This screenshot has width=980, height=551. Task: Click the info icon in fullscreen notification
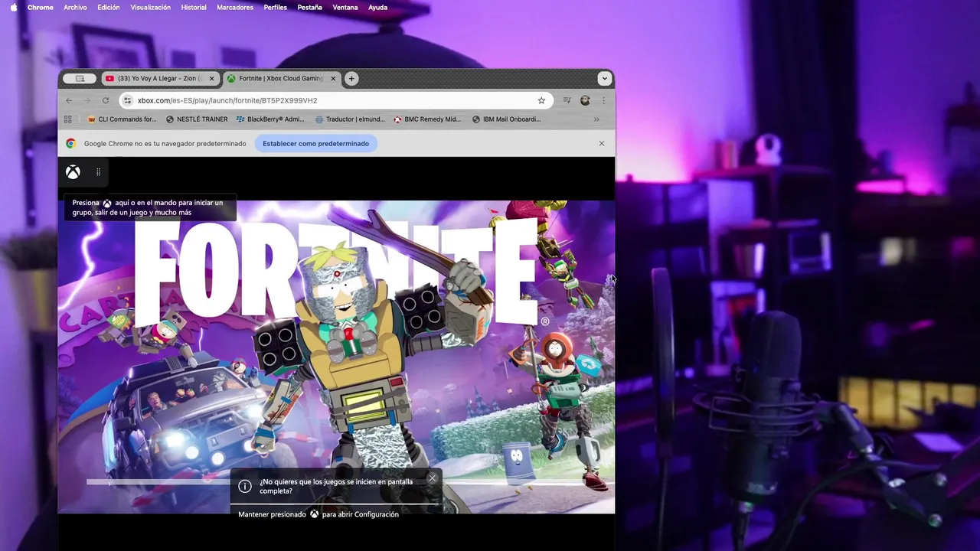pyautogui.click(x=245, y=486)
